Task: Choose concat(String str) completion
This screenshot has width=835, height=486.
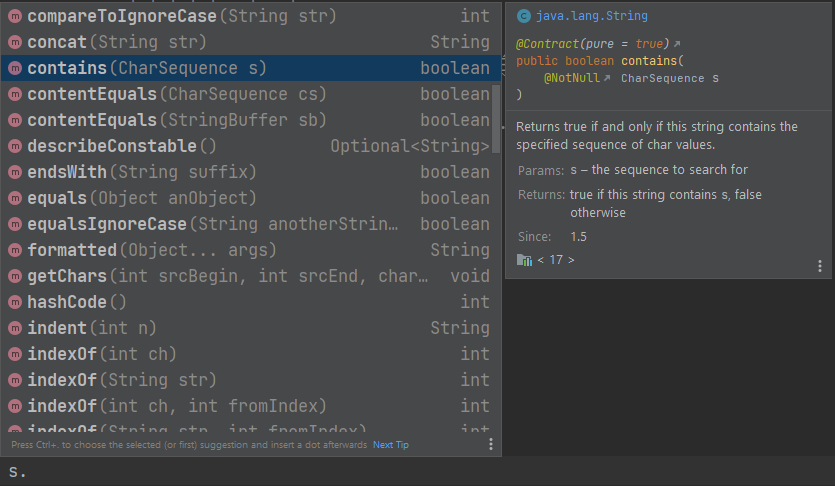Action: (250, 42)
